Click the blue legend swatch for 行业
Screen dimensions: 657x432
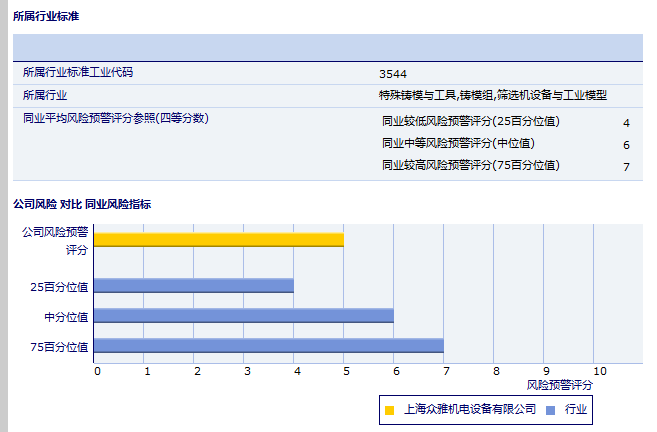[550, 409]
